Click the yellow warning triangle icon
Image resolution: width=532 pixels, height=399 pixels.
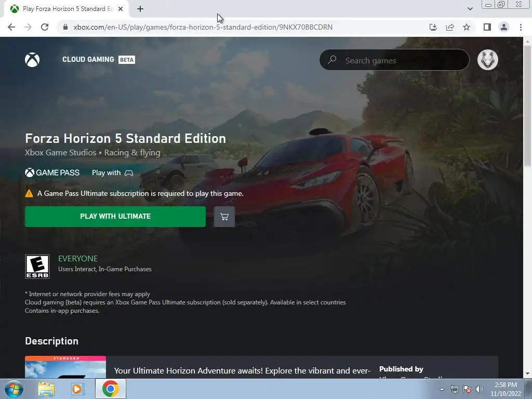coord(29,193)
